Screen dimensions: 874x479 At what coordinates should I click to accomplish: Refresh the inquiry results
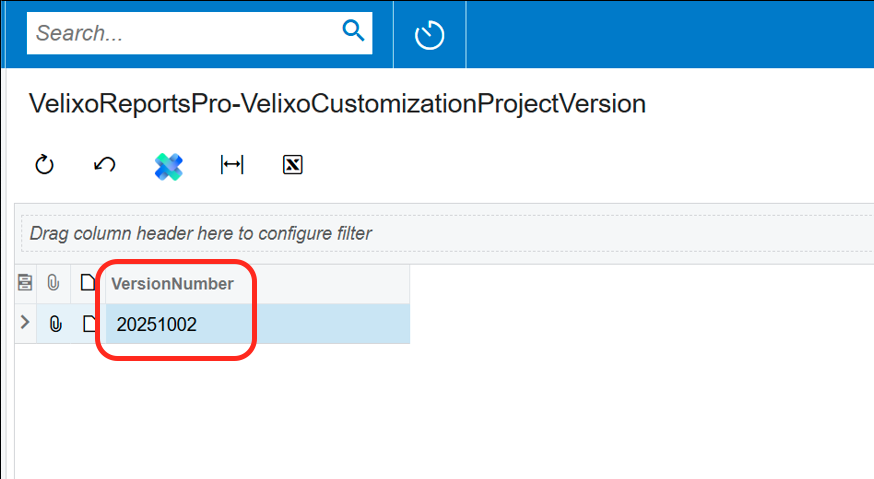[44, 165]
